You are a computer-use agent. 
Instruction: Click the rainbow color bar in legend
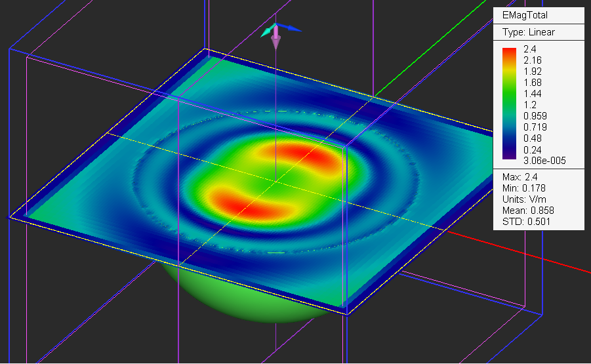coord(509,104)
